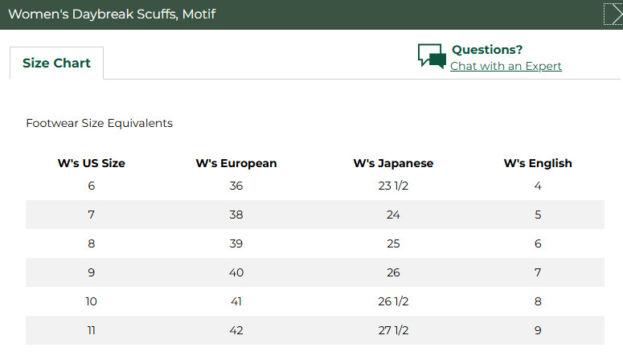Click Japanese size 27 1/2 cell
Image resolution: width=623 pixels, height=364 pixels.
tap(393, 331)
